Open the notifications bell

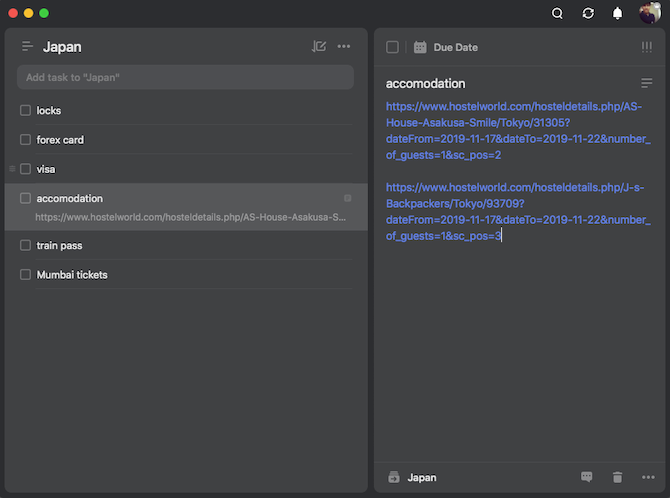[x=618, y=13]
